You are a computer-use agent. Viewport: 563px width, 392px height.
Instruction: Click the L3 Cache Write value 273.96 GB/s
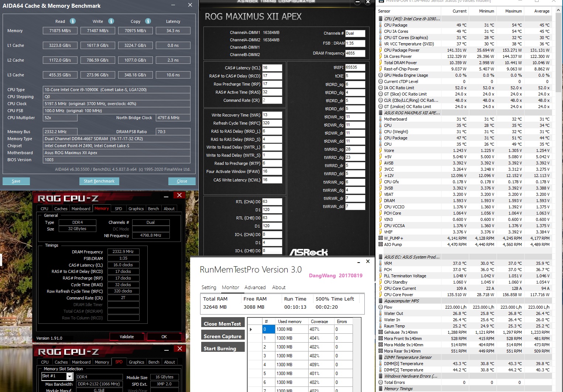pos(98,75)
